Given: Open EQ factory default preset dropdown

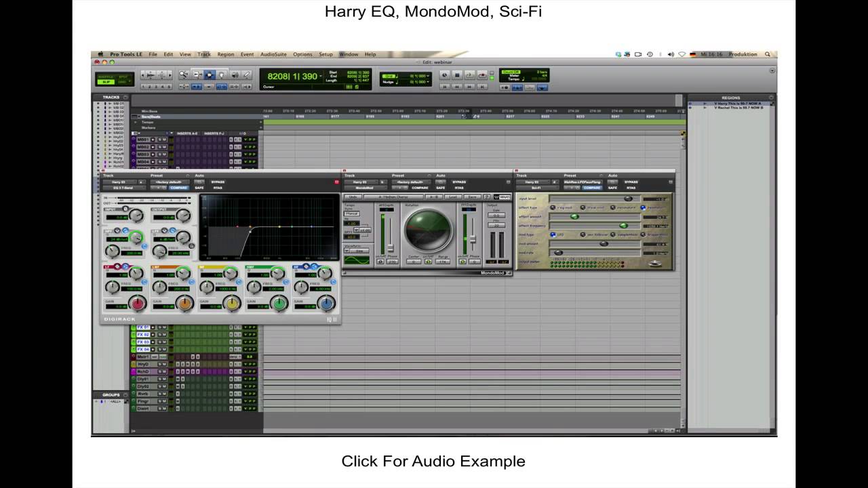Looking at the screenshot, I should pyautogui.click(x=170, y=182).
